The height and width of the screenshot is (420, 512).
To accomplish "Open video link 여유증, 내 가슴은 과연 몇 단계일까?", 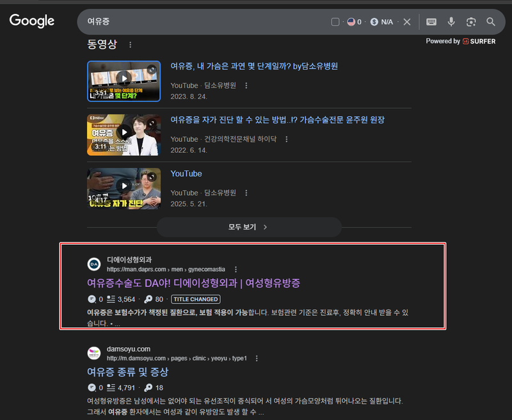I will [x=254, y=66].
